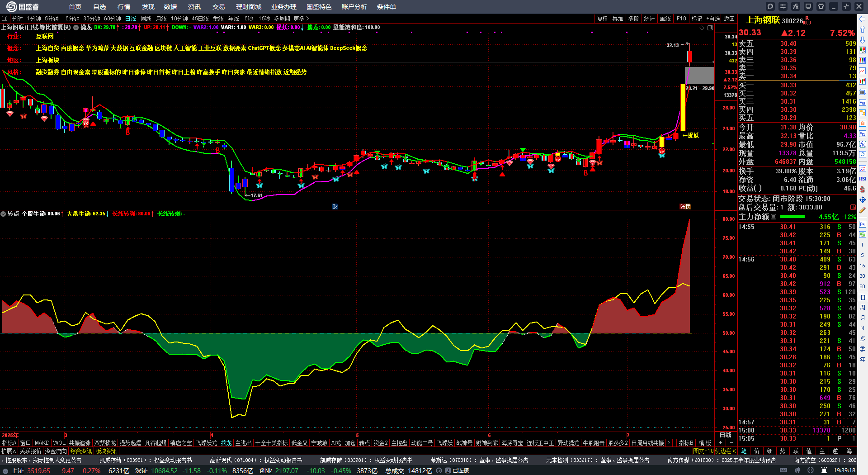Expand the 更多 period options
The width and height of the screenshot is (868, 475).
click(301, 19)
